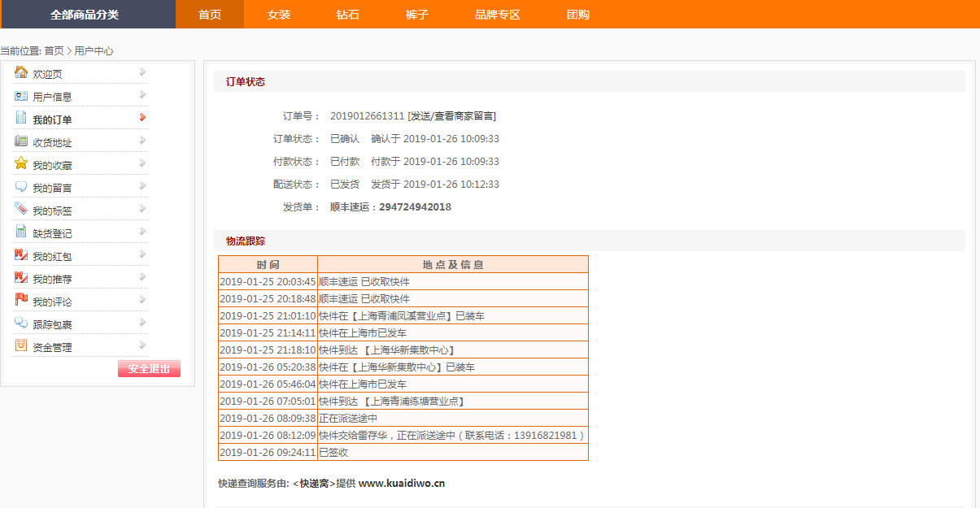Open 团购 navigation tab
Image resolution: width=980 pixels, height=508 pixels.
click(578, 15)
